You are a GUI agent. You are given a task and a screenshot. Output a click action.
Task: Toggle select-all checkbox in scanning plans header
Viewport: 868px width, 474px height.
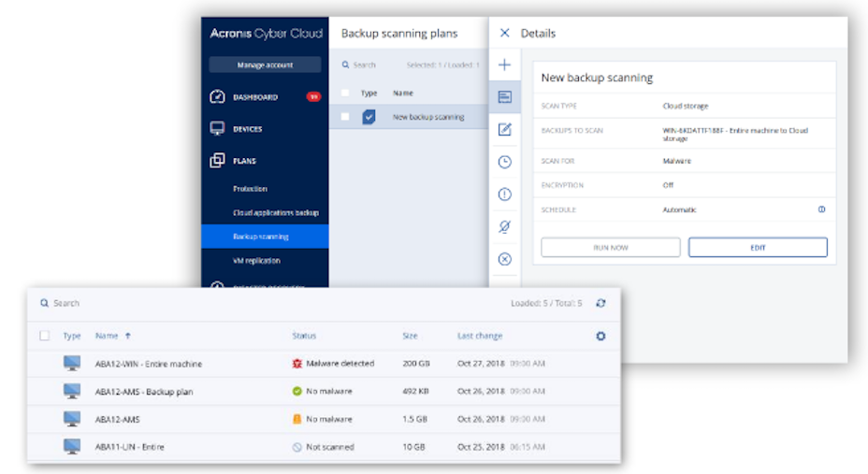345,93
